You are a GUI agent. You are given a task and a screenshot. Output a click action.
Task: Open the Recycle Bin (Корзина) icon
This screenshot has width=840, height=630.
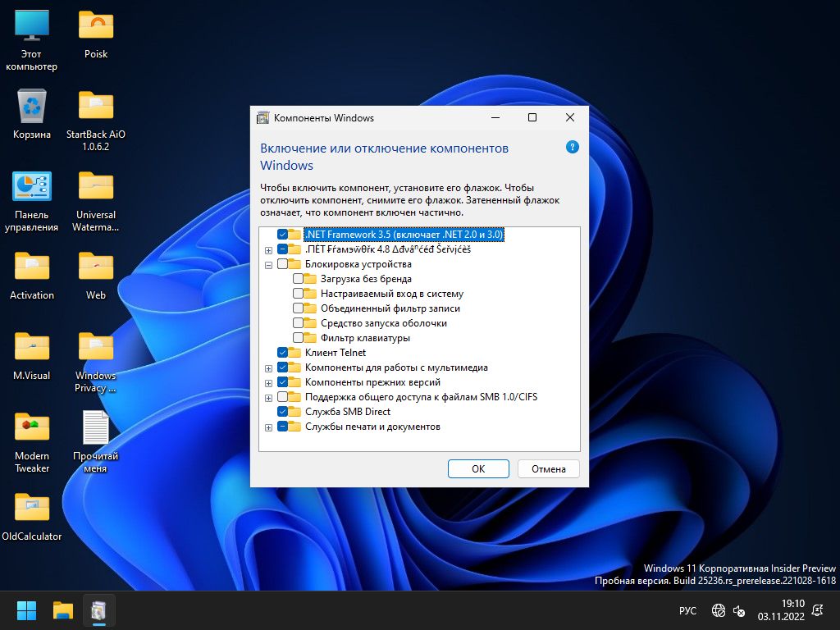(x=32, y=107)
